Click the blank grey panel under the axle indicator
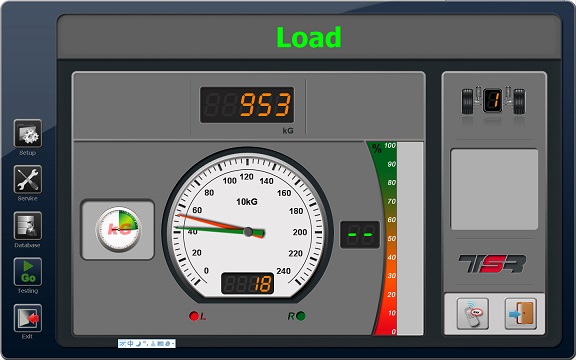The height and width of the screenshot is (360, 576). pyautogui.click(x=494, y=189)
